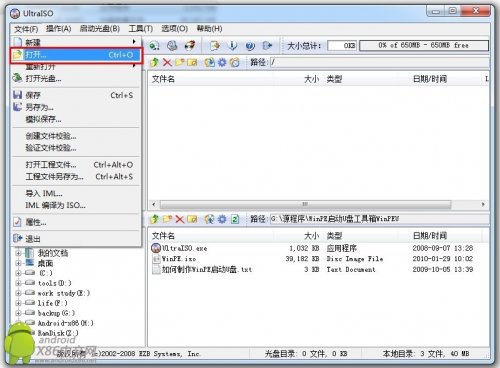Screen dimensions: 500x368
Task: Expand the tools (D:) drive node
Action: pos(18,283)
